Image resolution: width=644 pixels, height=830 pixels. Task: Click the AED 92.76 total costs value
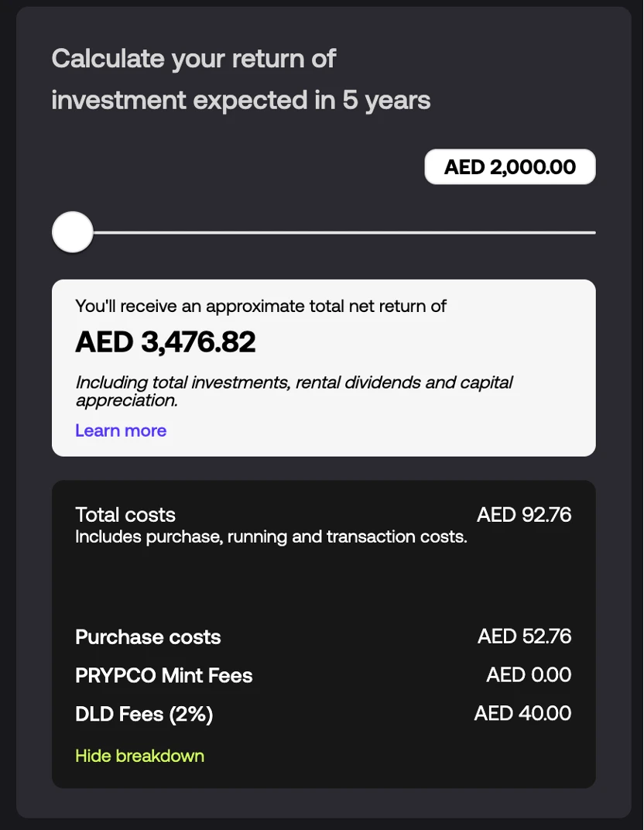point(524,515)
